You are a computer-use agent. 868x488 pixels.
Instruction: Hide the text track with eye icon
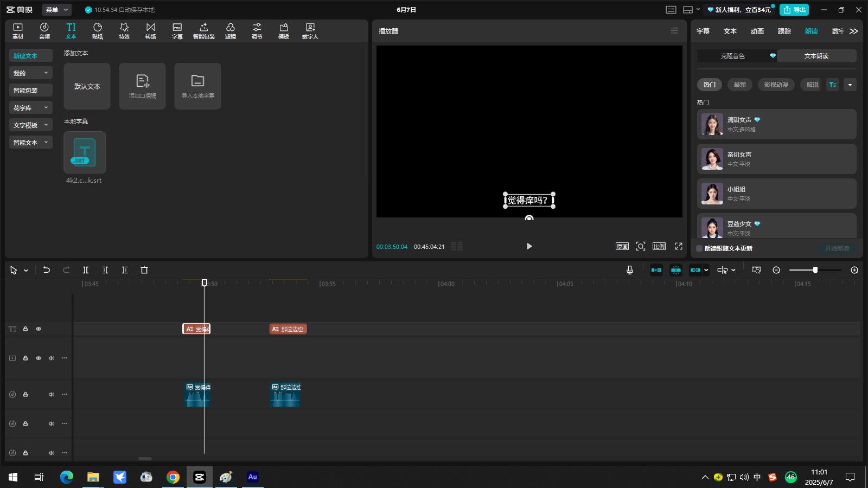tap(39, 329)
